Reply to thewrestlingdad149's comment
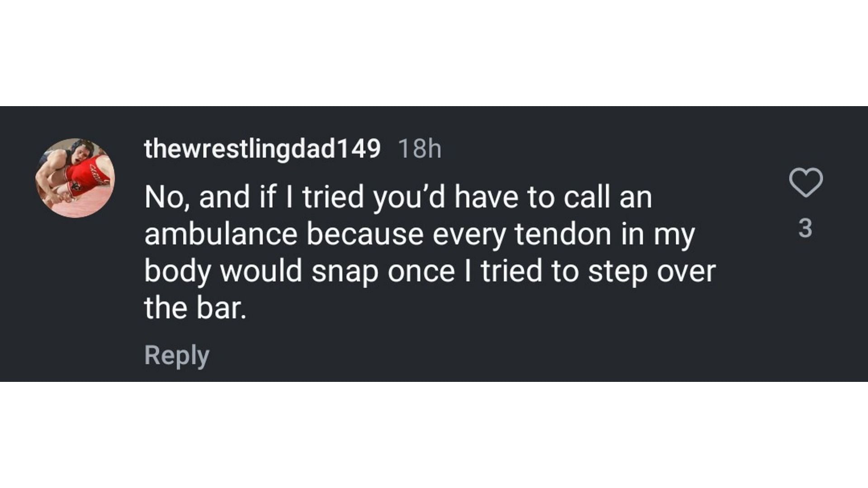 click(177, 356)
